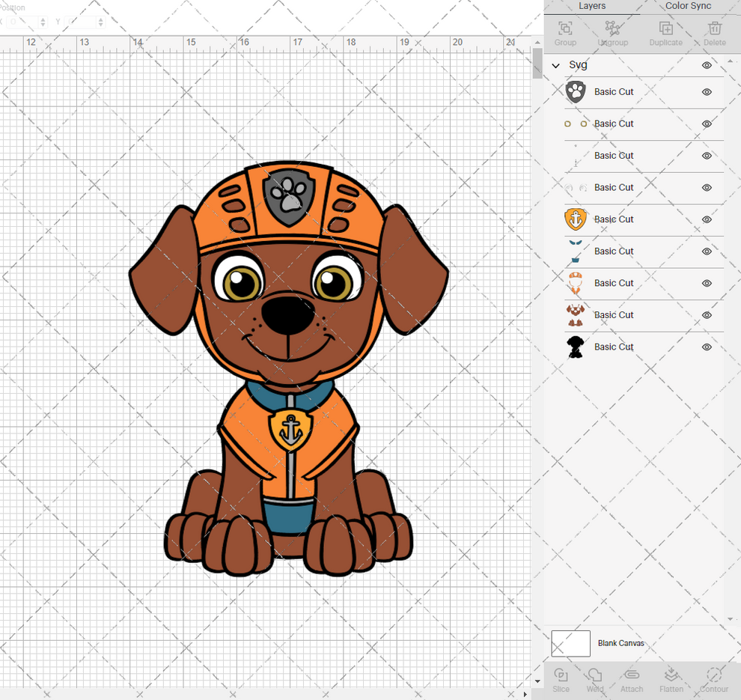This screenshot has height=700, width=741.
Task: Select the Slice tool
Action: 561,680
